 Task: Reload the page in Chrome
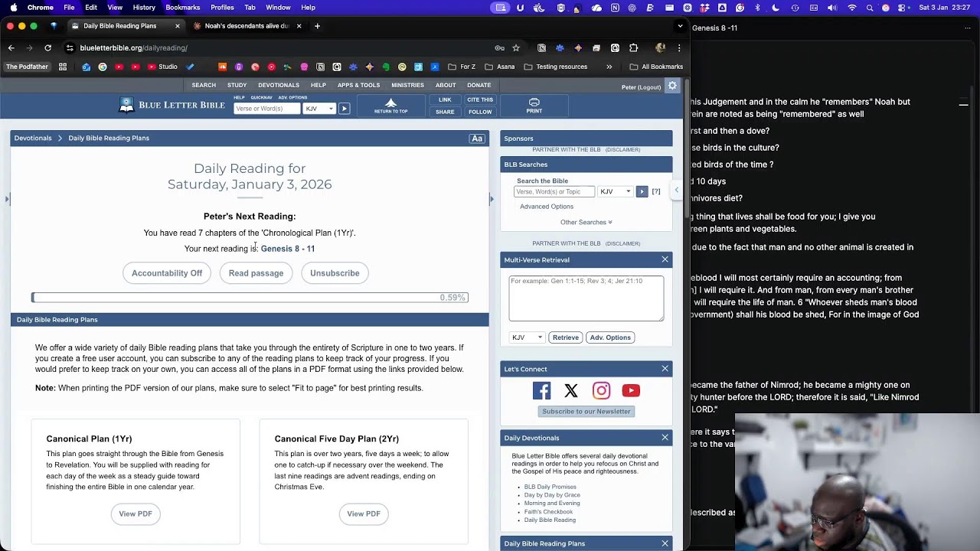point(47,47)
